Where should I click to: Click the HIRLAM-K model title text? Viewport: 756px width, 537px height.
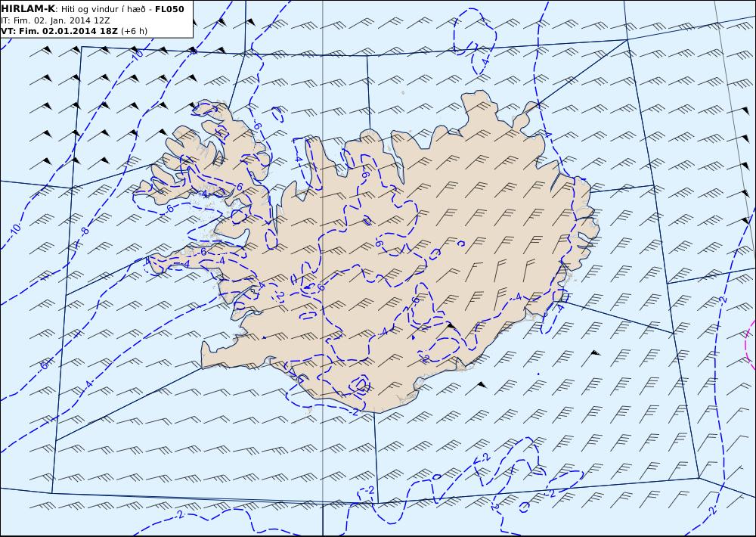click(x=28, y=9)
